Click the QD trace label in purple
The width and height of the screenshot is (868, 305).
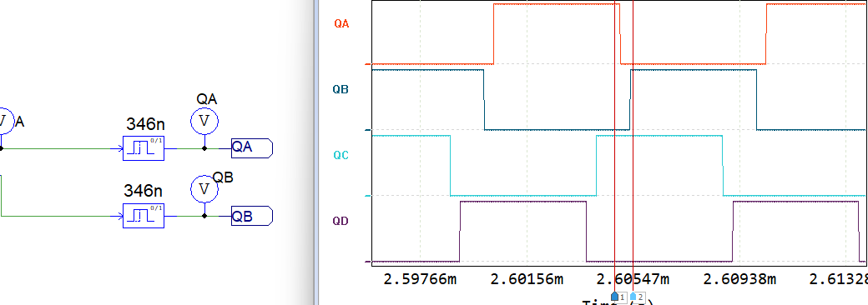pos(341,221)
